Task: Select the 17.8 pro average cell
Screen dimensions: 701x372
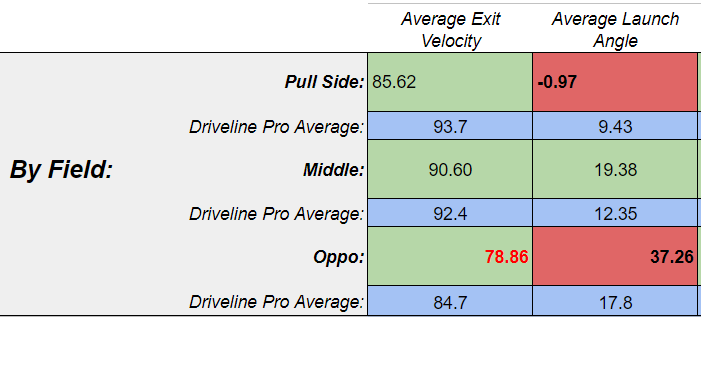Action: [615, 301]
